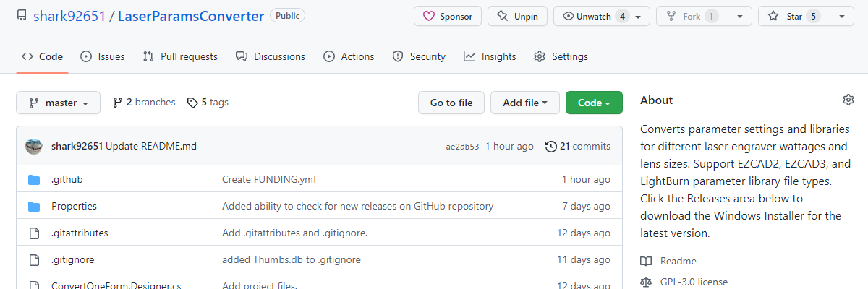Click the tags icon beside 5 tags
The width and height of the screenshot is (868, 289).
tap(192, 103)
